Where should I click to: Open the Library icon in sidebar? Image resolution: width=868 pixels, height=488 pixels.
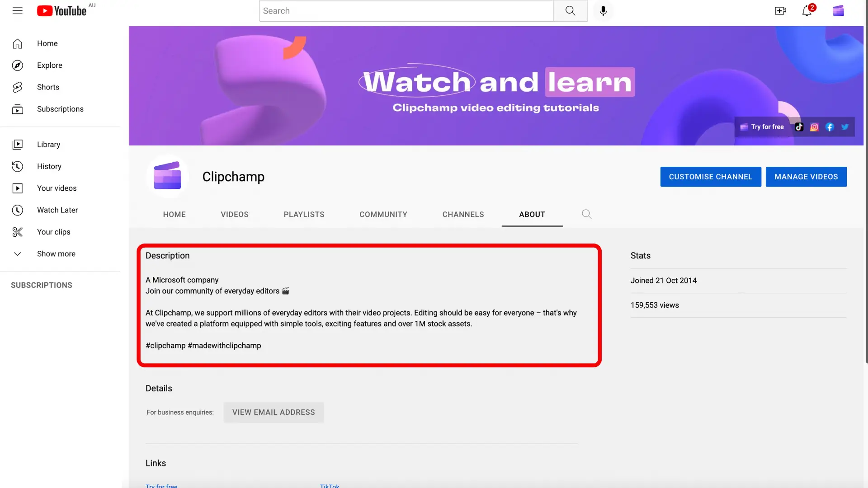tap(17, 144)
